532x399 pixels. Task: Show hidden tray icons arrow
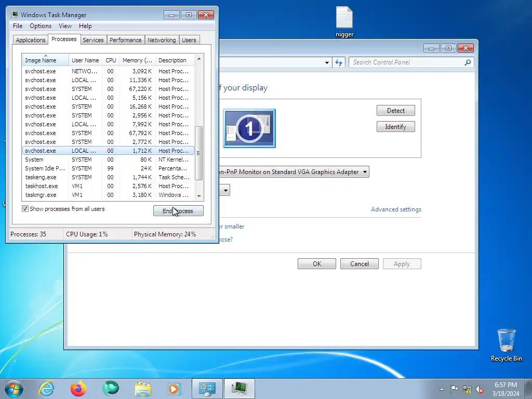442,389
